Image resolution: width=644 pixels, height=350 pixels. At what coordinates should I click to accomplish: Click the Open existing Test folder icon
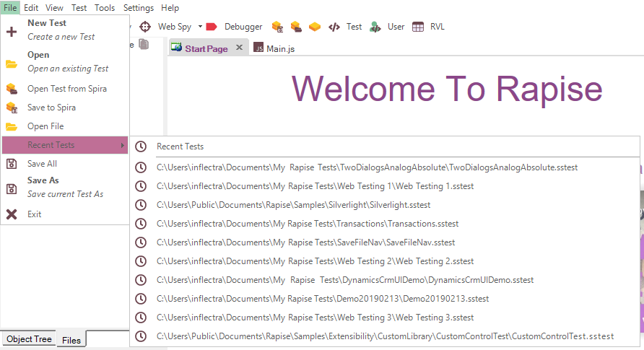pyautogui.click(x=12, y=64)
